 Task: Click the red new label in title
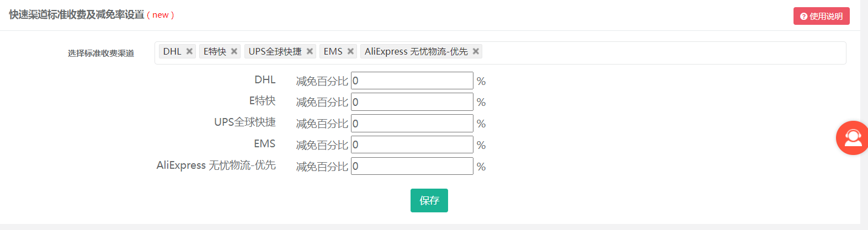coord(161,15)
